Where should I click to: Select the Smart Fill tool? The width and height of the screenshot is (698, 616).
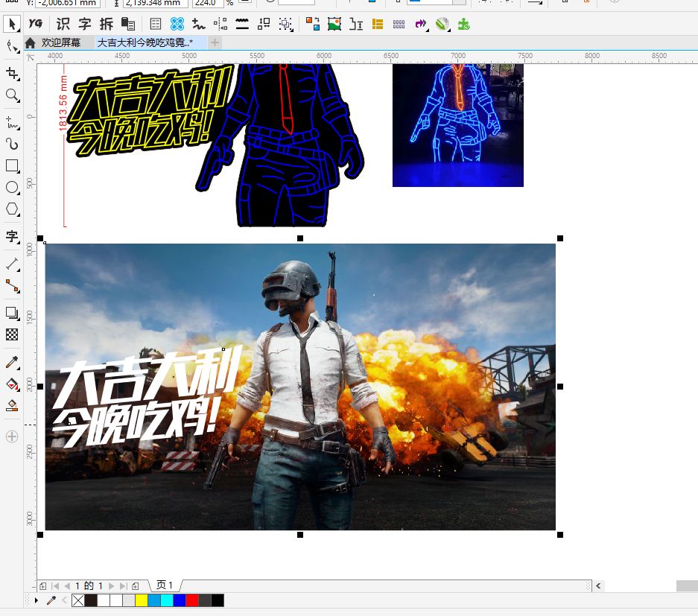tap(12, 405)
